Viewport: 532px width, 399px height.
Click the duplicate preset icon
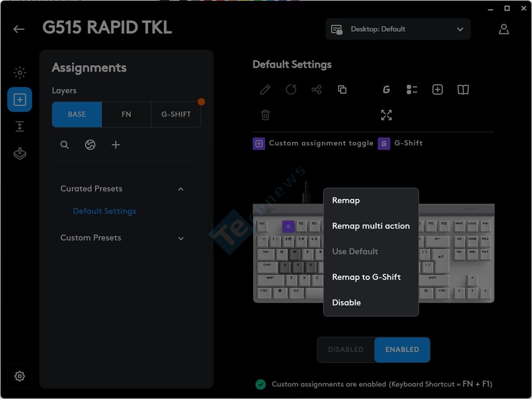[x=342, y=90]
